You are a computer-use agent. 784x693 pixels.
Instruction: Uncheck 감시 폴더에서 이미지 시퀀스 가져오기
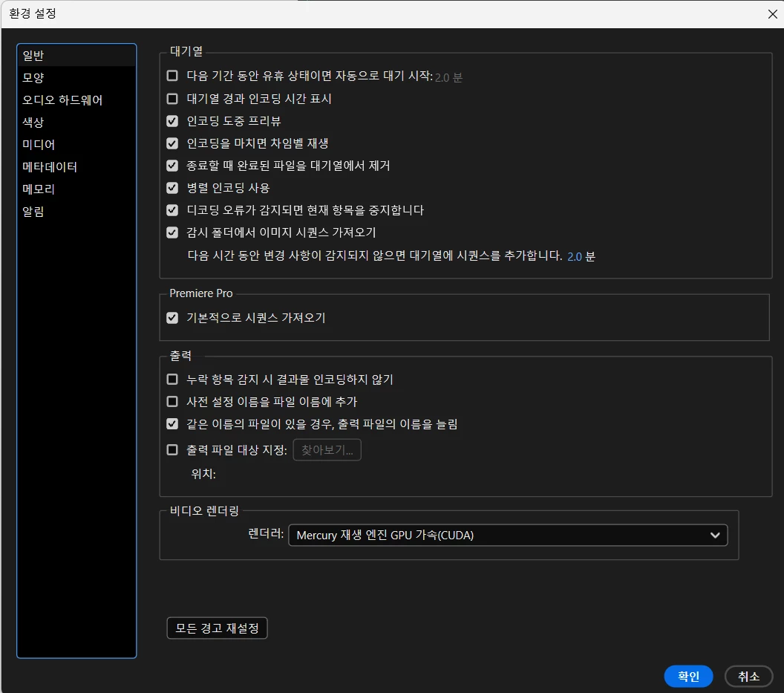pos(172,232)
